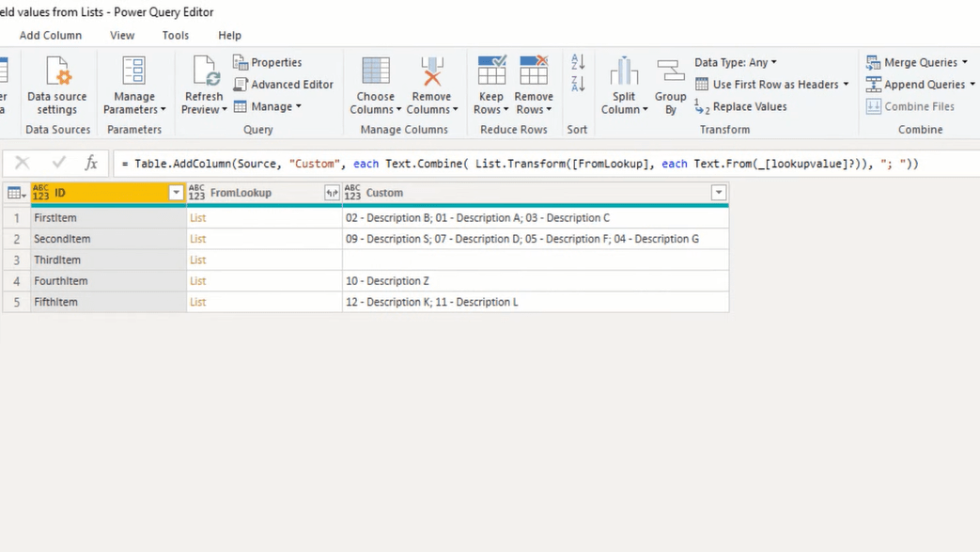Click Combine Files
Viewport: 980px width, 552px height.
tap(910, 106)
